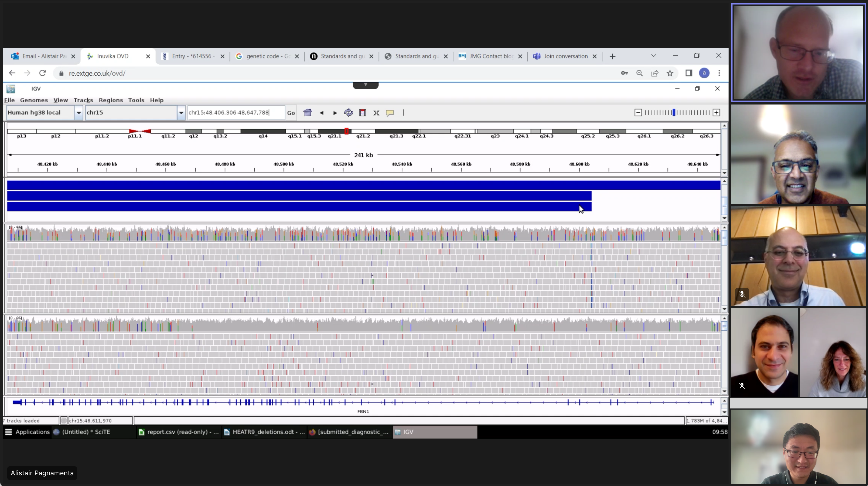Viewport: 868px width, 486px height.
Task: Open report.csv from the taskbar
Action: [179, 432]
